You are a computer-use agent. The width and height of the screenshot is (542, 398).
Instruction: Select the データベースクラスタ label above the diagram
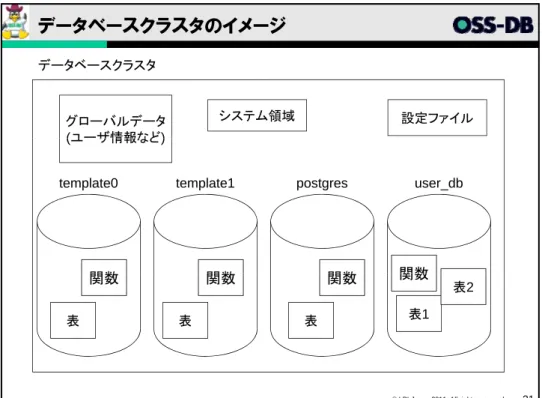97,65
